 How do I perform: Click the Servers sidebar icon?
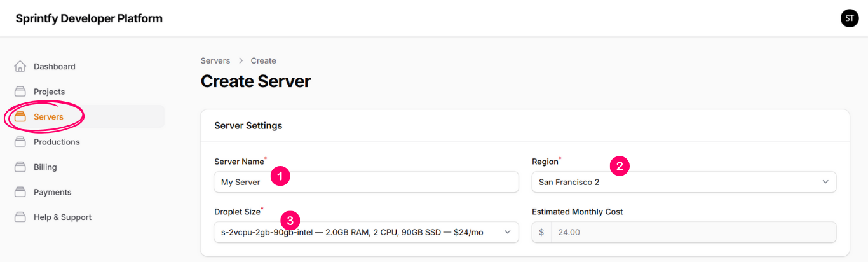tap(20, 116)
